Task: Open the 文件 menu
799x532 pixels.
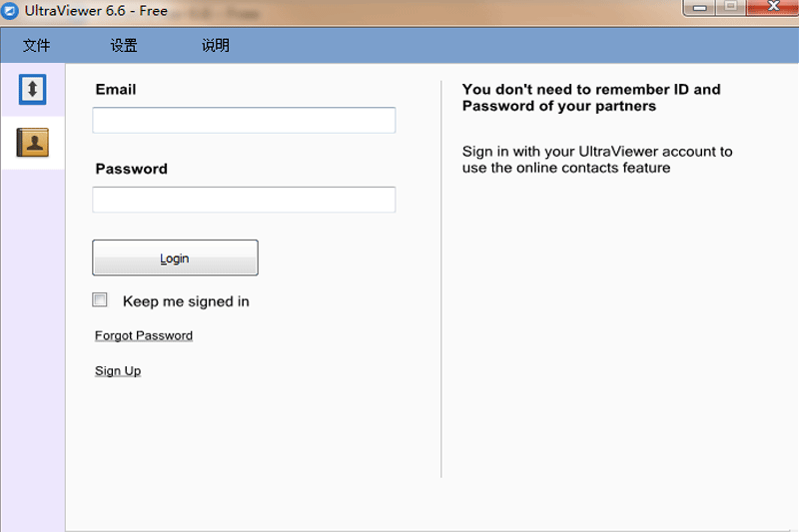Action: [x=36, y=46]
